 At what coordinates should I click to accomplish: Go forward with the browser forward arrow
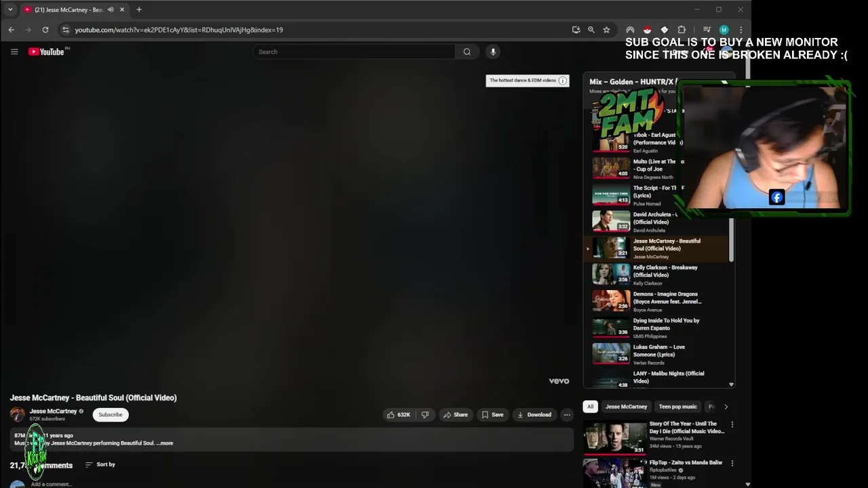tap(28, 30)
